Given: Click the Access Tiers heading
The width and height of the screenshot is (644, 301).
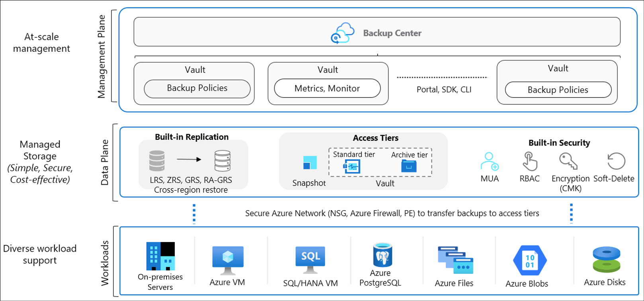Looking at the screenshot, I should coord(376,138).
